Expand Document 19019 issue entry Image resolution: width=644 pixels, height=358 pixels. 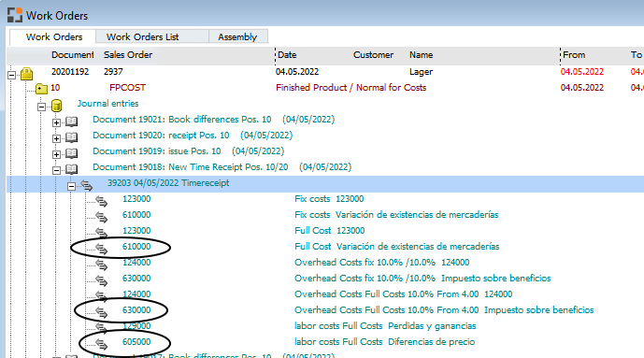(x=57, y=154)
